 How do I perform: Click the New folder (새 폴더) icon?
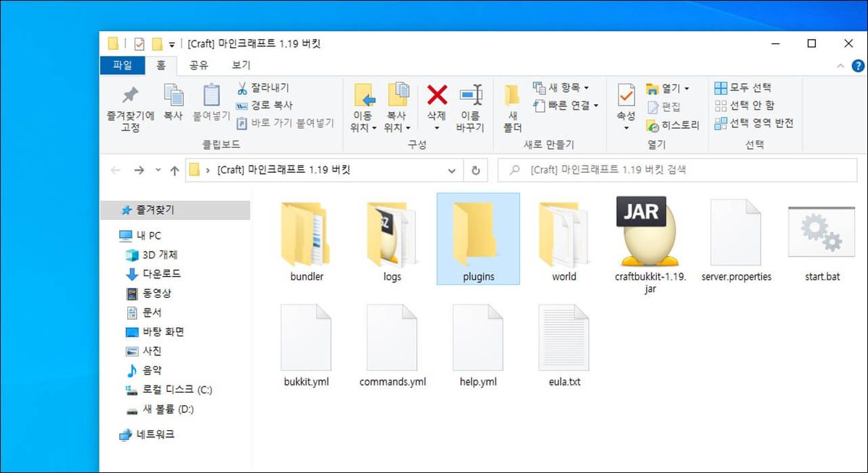[512, 95]
